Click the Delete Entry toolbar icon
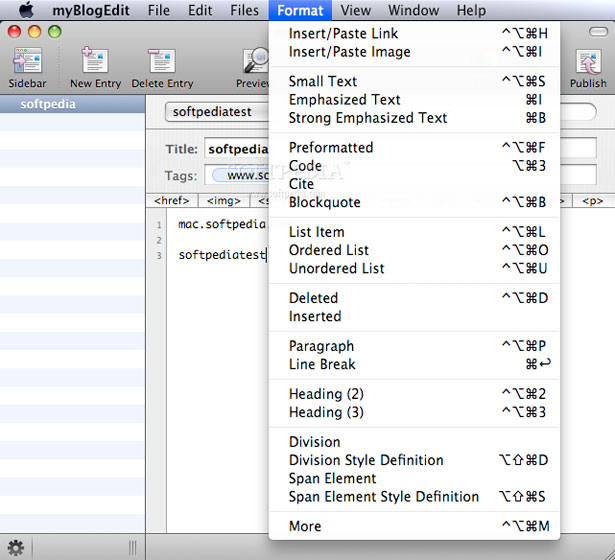Screen dimensions: 615x560 click(162, 60)
